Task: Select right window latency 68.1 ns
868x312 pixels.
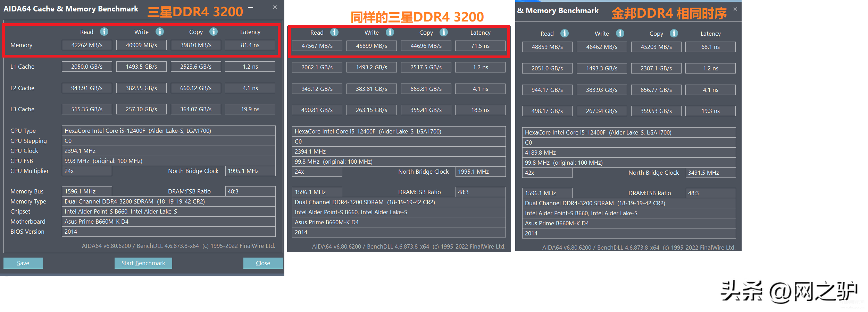Action: pyautogui.click(x=711, y=47)
